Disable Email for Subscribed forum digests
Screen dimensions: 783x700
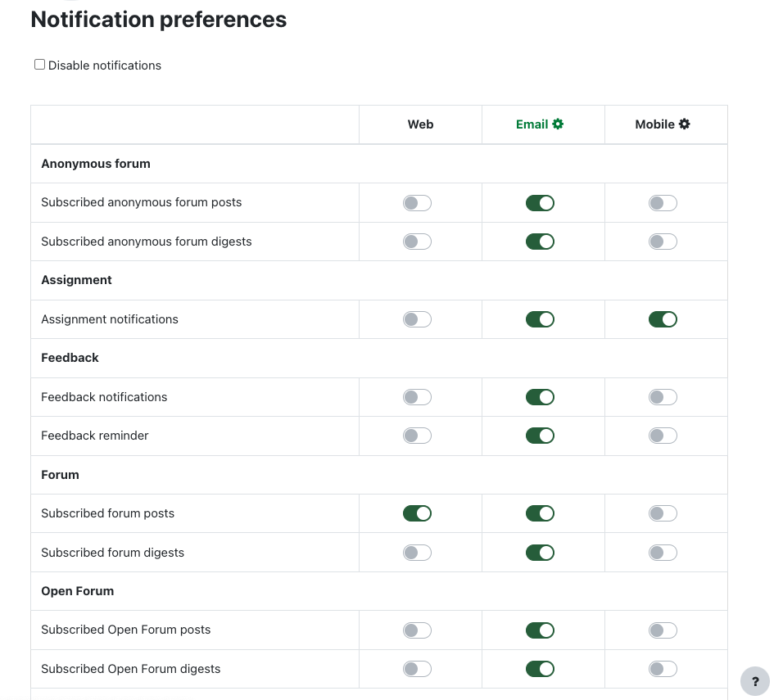[x=540, y=553]
